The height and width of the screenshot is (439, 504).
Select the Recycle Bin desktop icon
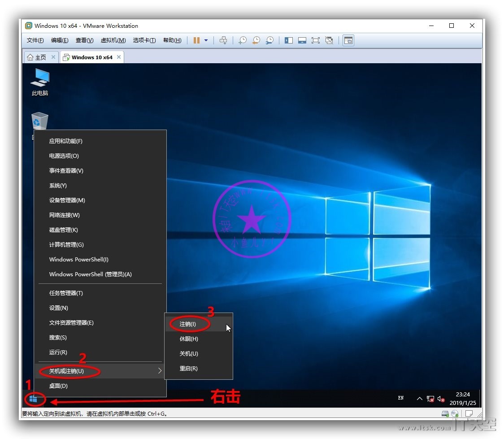pos(40,122)
